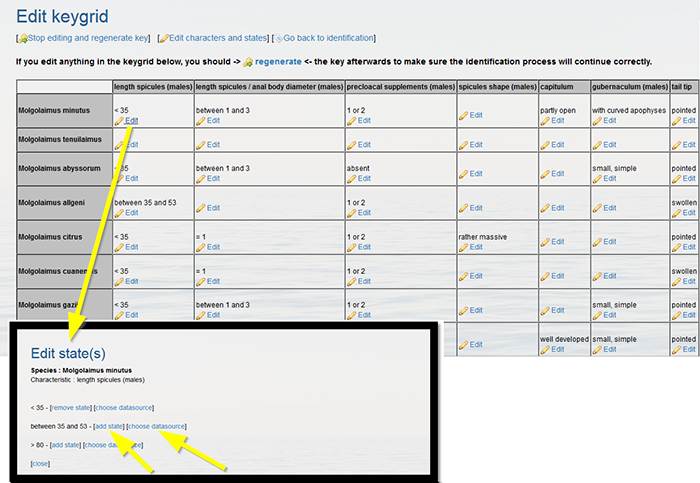Close the Edit state(s) panel
Viewport: 700px width, 483px height.
40,464
